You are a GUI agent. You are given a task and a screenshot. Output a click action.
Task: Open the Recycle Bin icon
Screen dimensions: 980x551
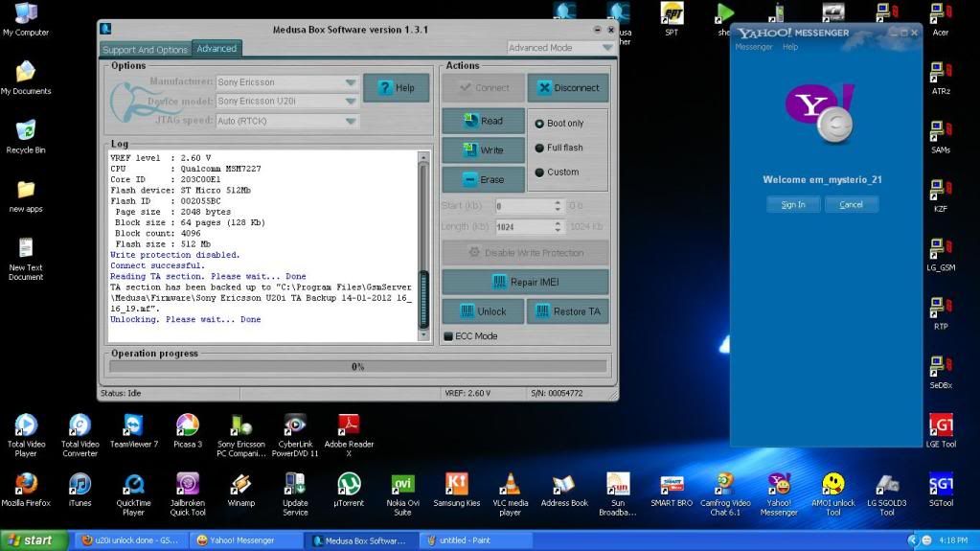(x=26, y=137)
